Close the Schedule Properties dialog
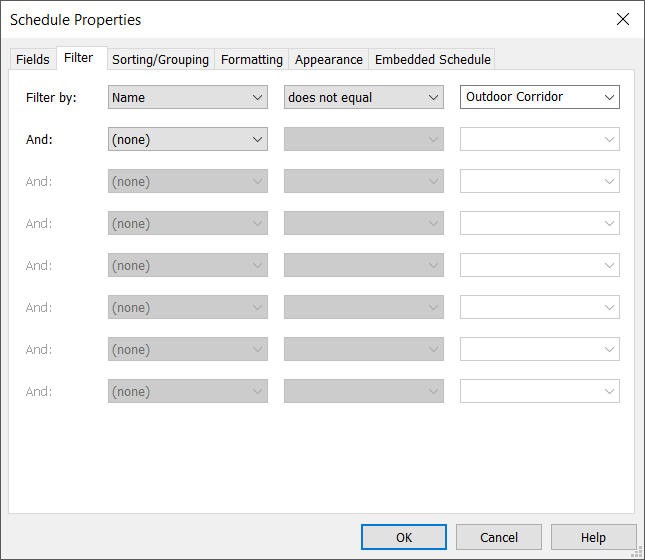The image size is (645, 560). pyautogui.click(x=623, y=19)
